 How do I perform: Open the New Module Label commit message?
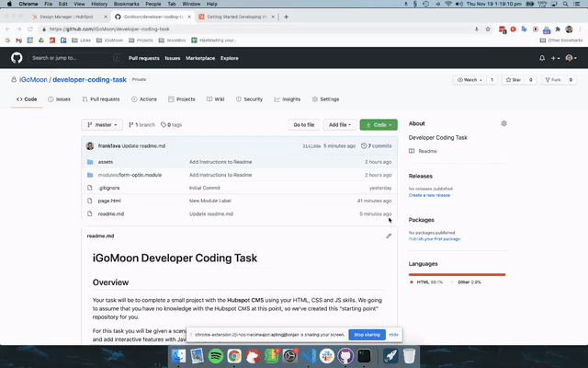[210, 201]
